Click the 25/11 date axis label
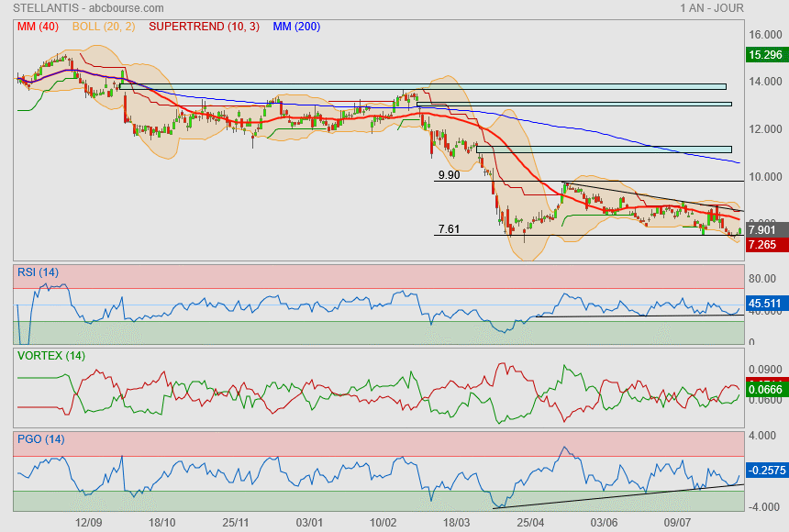This screenshot has width=789, height=532. (x=236, y=523)
